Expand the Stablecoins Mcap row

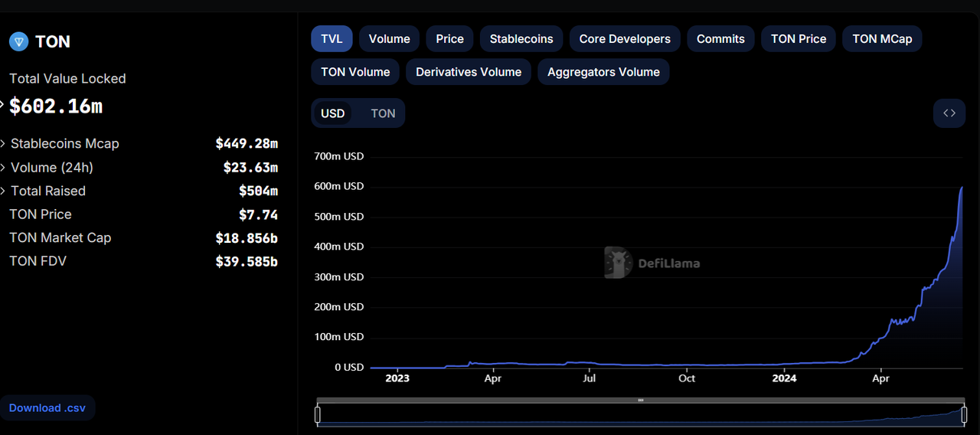(64, 144)
